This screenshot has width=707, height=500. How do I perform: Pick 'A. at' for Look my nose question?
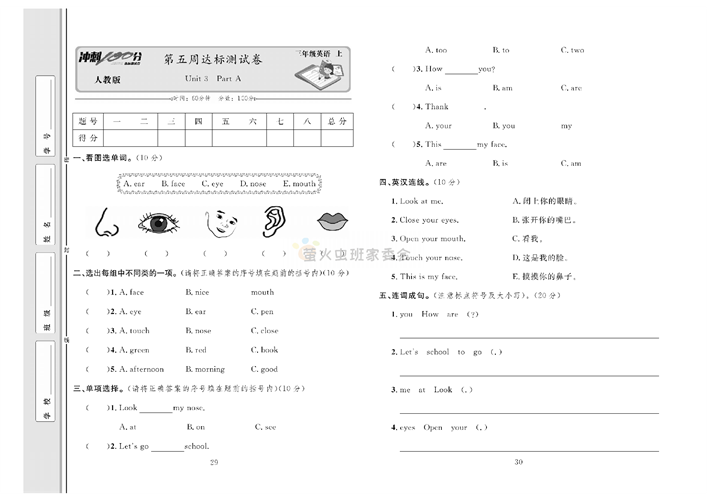pyautogui.click(x=128, y=427)
